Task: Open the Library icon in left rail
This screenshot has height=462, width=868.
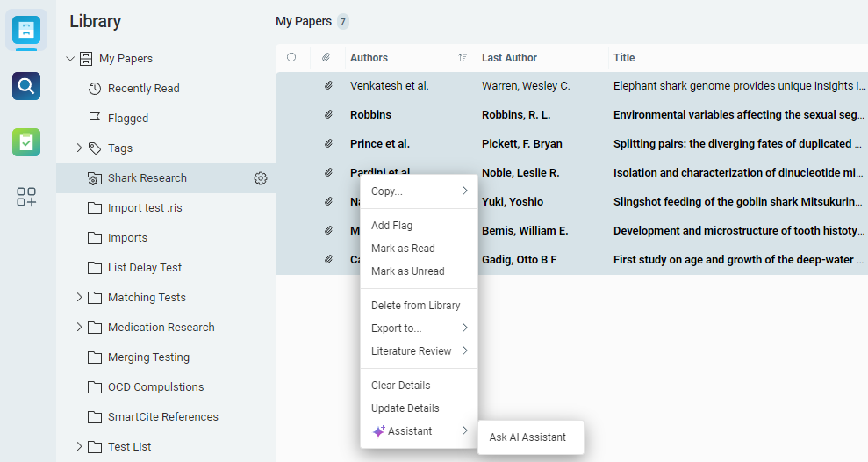Action: pos(26,31)
